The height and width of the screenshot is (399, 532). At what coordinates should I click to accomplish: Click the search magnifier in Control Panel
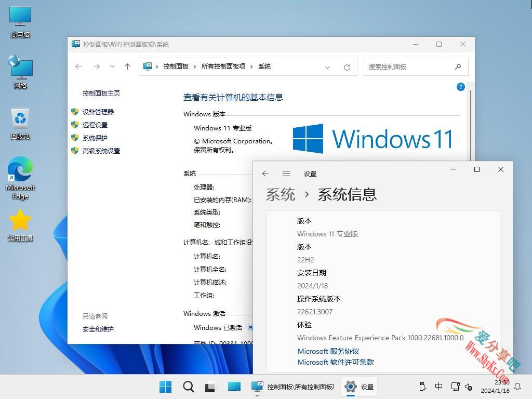tap(458, 67)
